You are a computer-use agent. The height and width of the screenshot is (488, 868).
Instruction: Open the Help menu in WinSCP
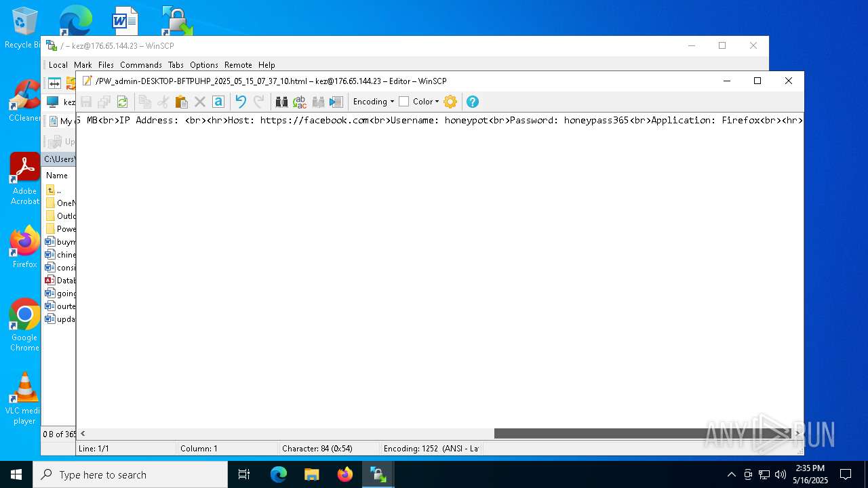click(x=267, y=65)
